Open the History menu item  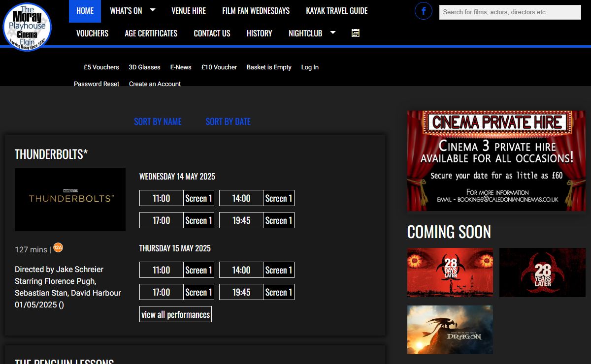(260, 33)
